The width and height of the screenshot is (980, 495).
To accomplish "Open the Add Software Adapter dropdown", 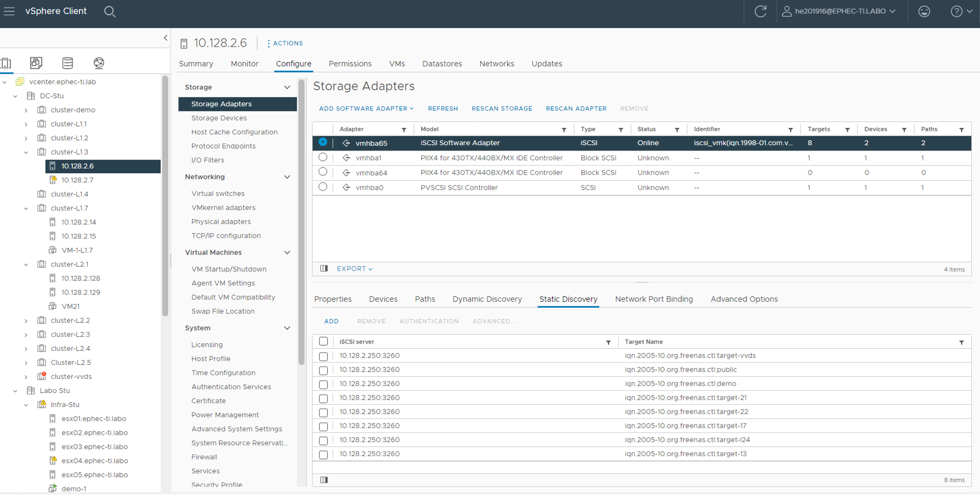I will [x=366, y=109].
